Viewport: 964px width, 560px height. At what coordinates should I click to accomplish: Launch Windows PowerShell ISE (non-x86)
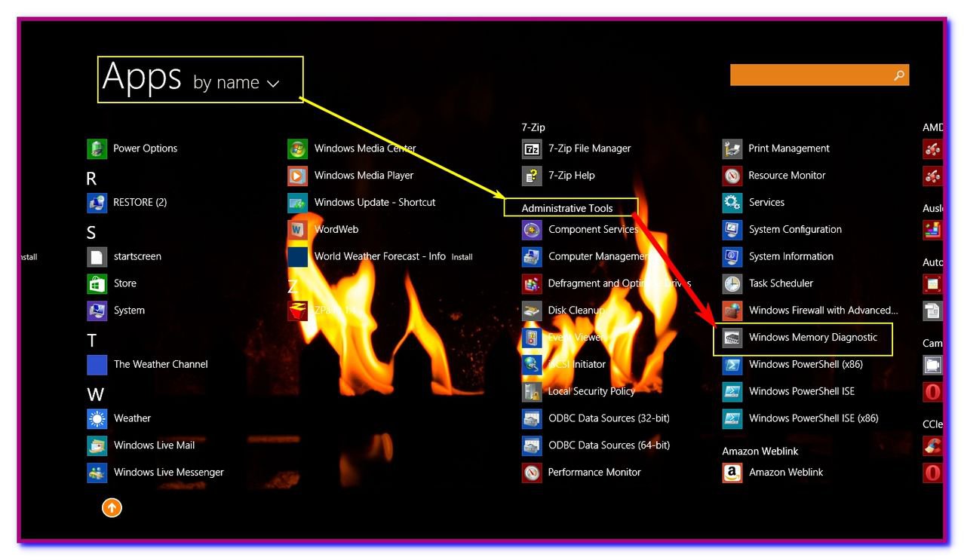pos(789,391)
